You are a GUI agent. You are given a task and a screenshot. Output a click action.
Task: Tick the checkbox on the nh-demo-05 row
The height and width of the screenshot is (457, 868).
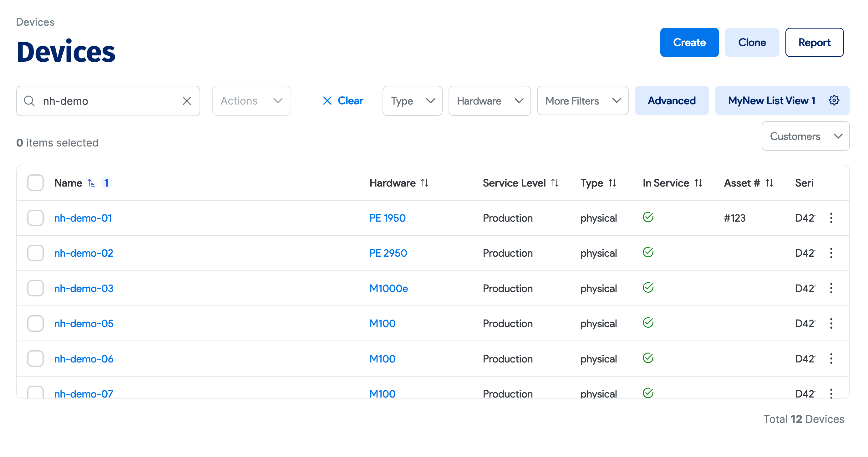[x=35, y=323]
